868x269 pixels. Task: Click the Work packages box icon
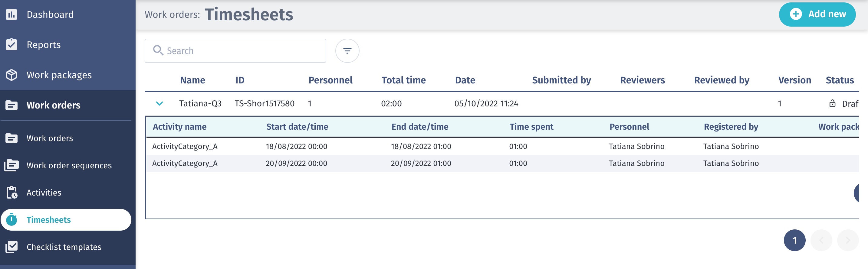12,75
